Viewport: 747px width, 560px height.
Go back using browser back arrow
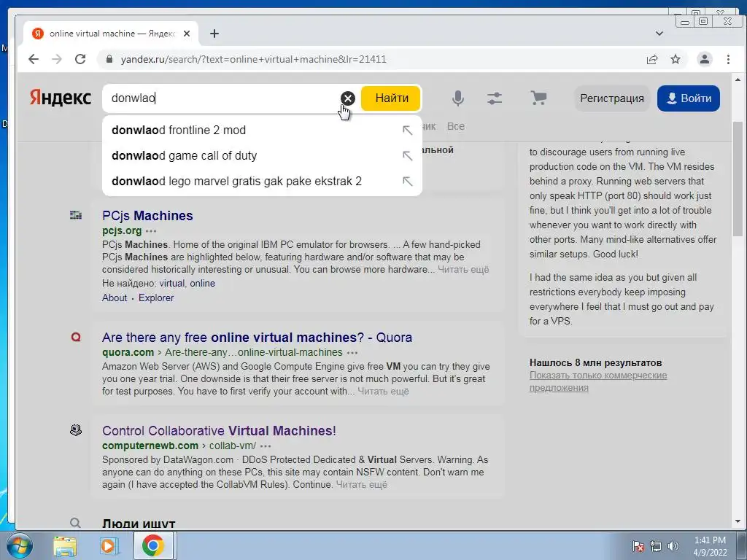[34, 59]
